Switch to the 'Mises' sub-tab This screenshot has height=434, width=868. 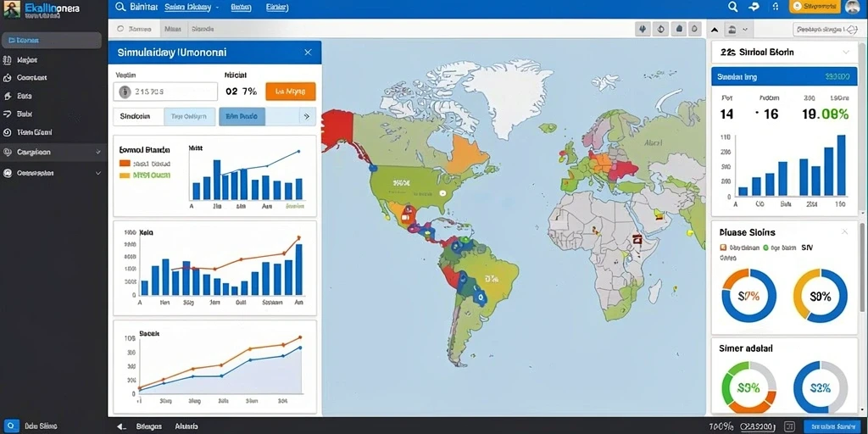pyautogui.click(x=172, y=29)
